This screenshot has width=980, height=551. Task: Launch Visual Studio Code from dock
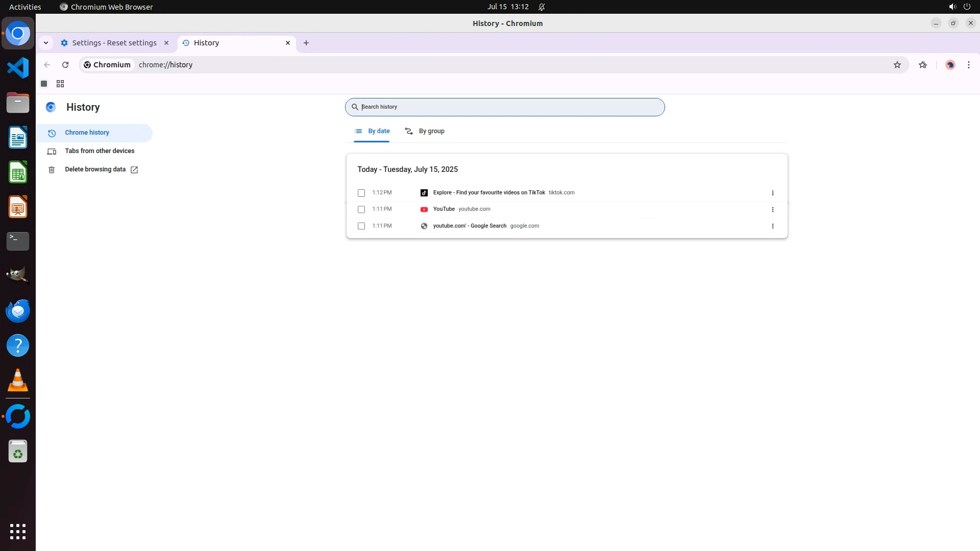tap(18, 68)
